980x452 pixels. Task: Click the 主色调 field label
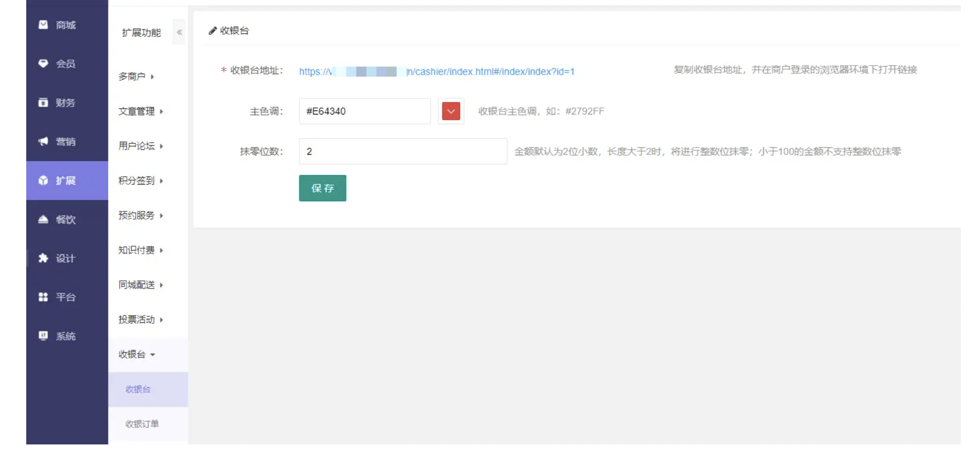coord(266,111)
